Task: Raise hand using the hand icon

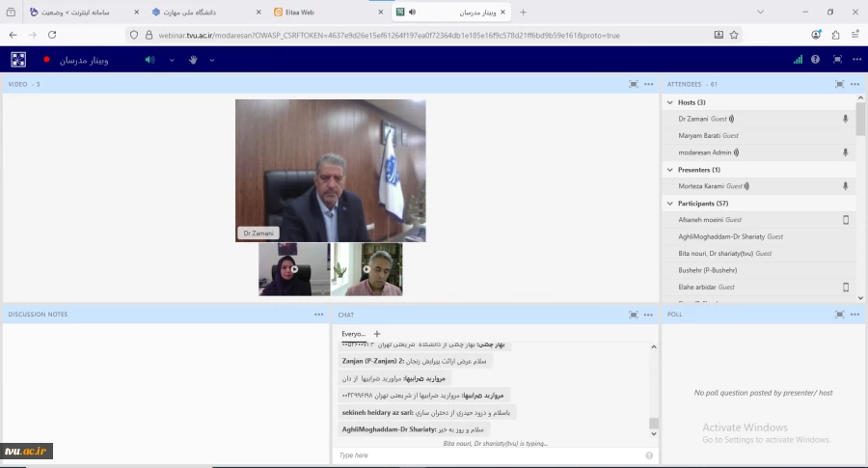Action: click(193, 60)
